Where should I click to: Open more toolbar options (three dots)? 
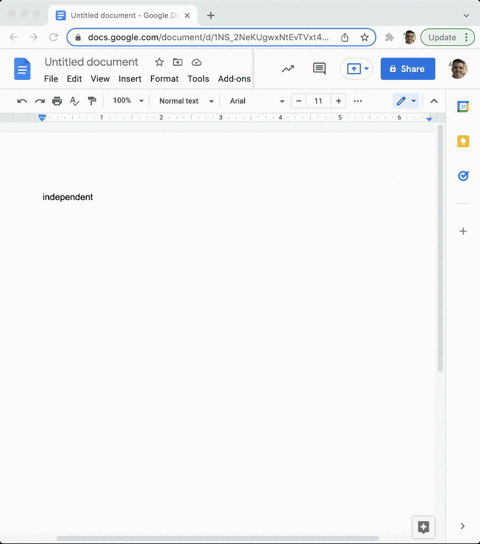(358, 101)
